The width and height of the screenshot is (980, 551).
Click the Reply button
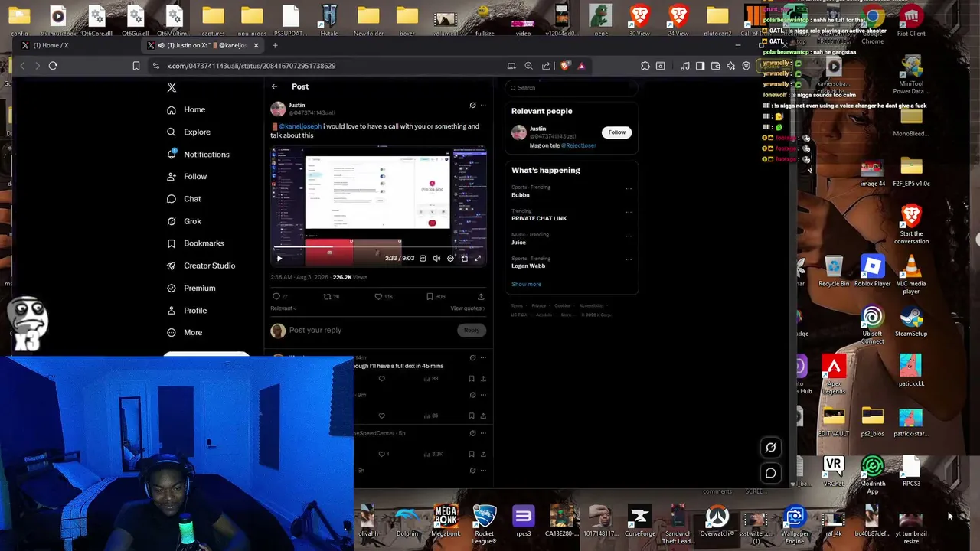(472, 331)
